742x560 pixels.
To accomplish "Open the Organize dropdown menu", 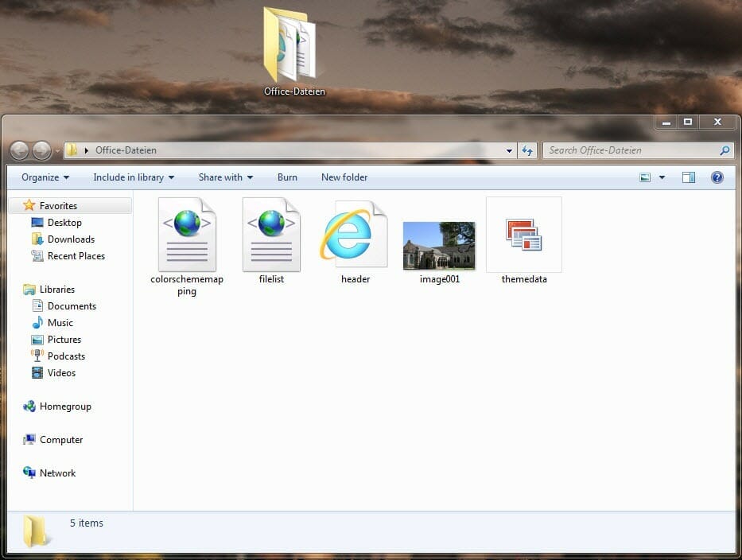I will point(45,177).
